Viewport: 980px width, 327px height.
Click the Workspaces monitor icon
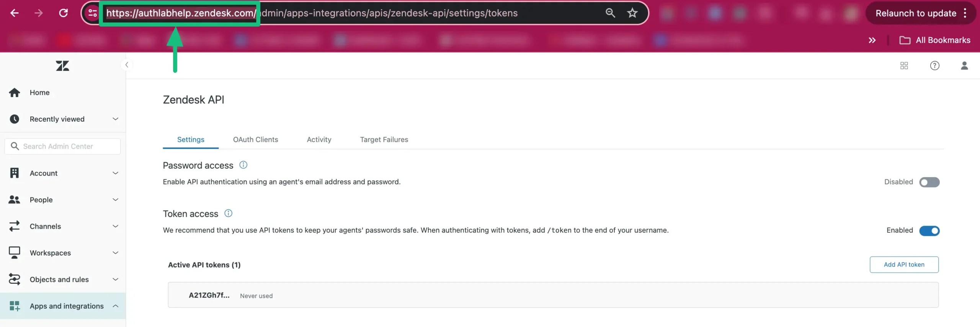pyautogui.click(x=15, y=253)
